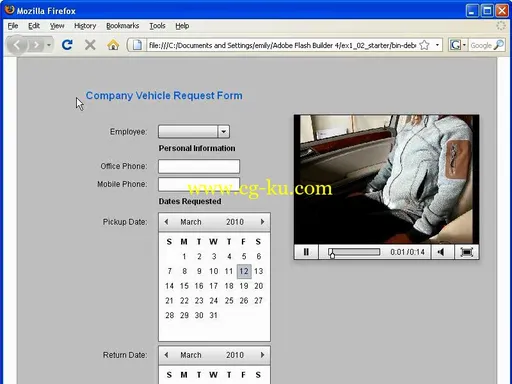Close the Firefox window
Viewport: 512px width, 384px height.
click(x=502, y=11)
